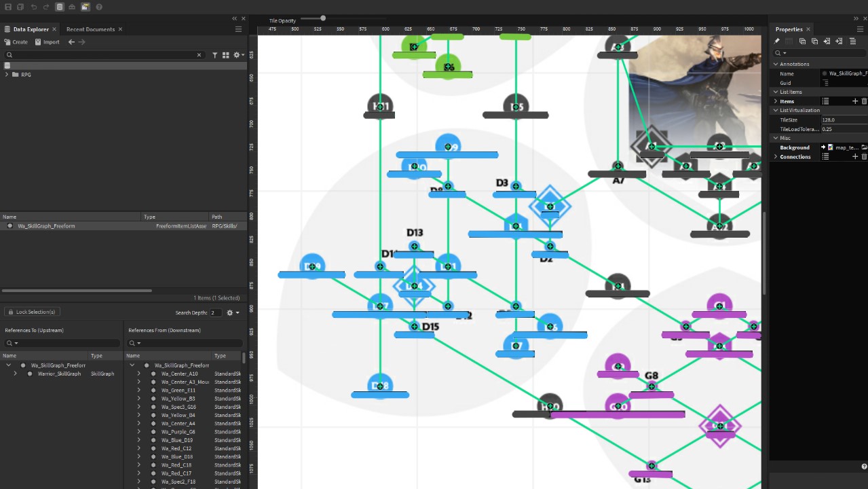The height and width of the screenshot is (489, 868).
Task: Adjust the Tile Opacity slider handle
Action: click(x=323, y=18)
